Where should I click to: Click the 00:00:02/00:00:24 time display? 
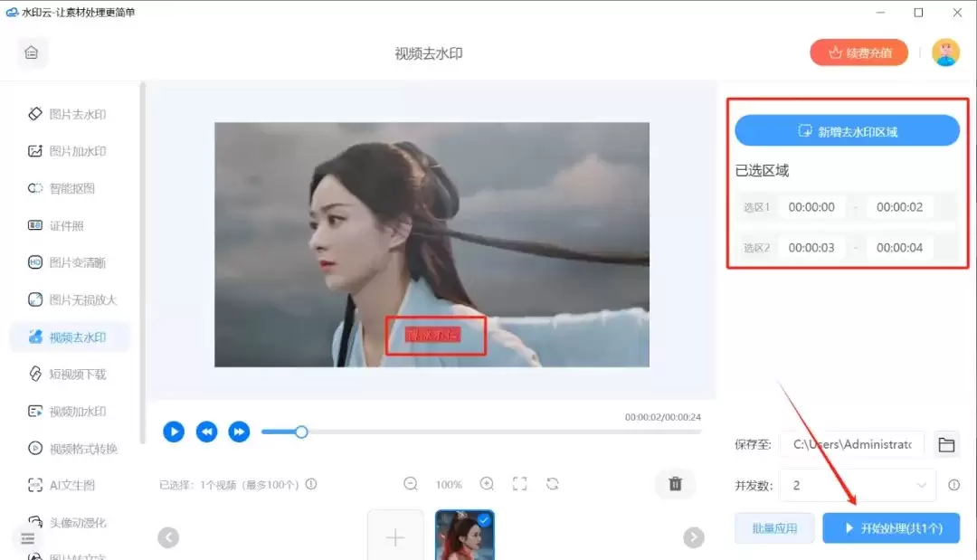(x=663, y=417)
